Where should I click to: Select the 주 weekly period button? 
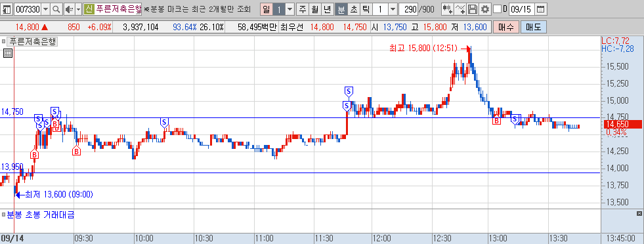[303, 9]
